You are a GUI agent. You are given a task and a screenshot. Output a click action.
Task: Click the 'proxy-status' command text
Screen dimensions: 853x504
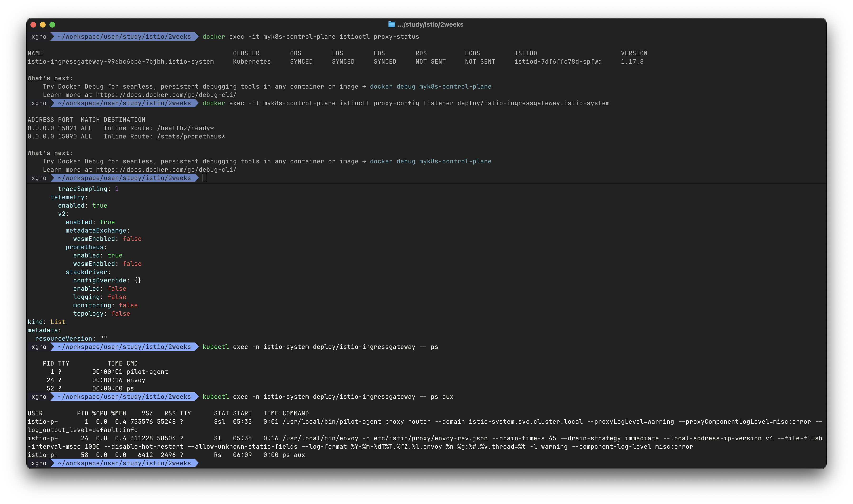396,37
